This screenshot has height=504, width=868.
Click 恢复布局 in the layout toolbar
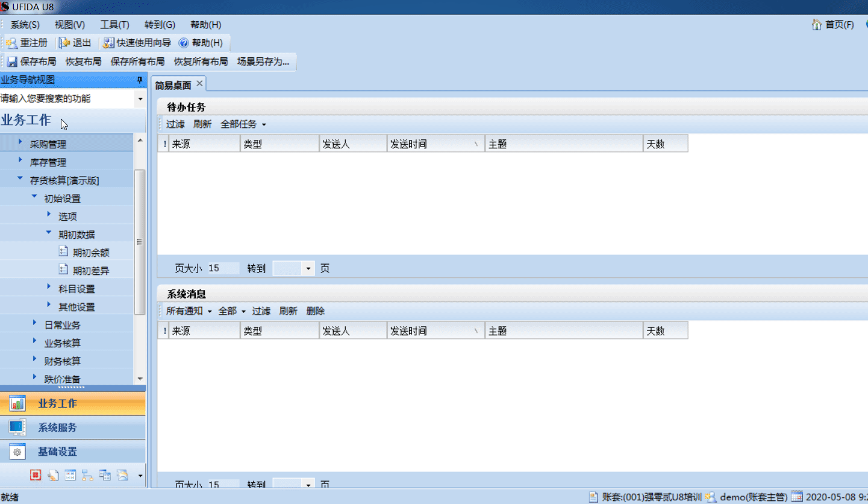[83, 61]
